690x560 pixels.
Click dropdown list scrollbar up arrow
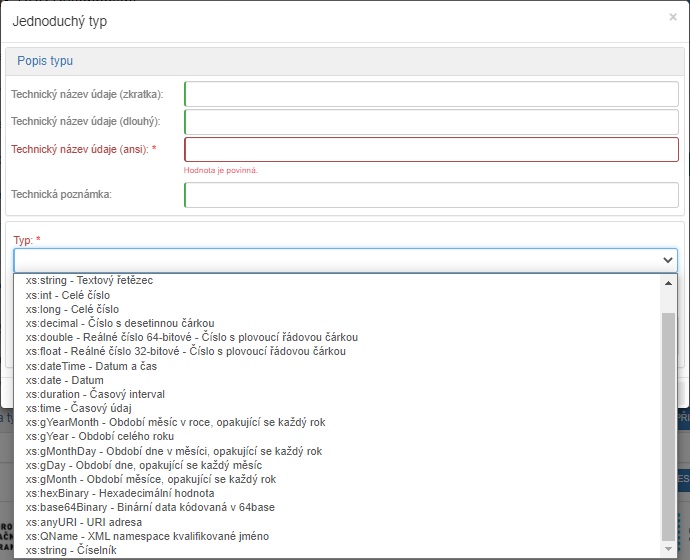(x=669, y=283)
